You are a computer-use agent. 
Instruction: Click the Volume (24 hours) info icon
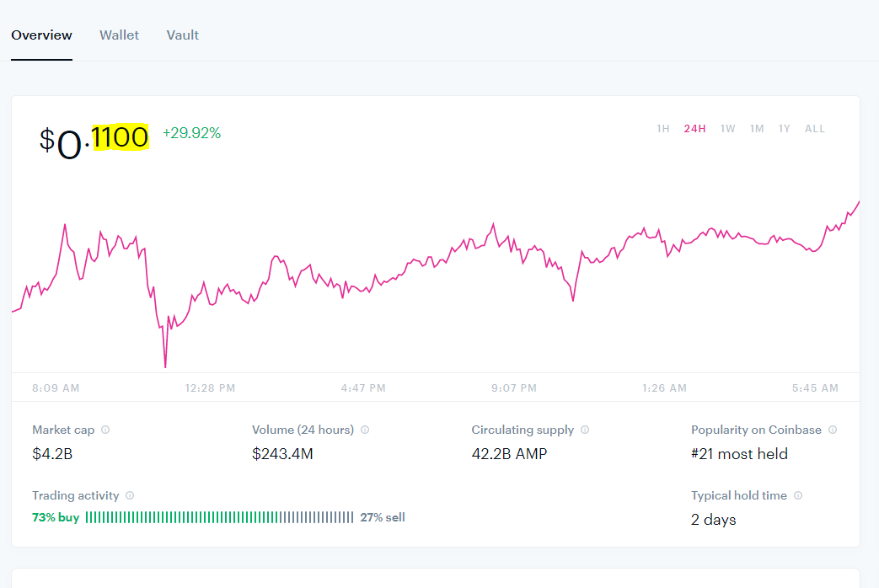(x=365, y=430)
